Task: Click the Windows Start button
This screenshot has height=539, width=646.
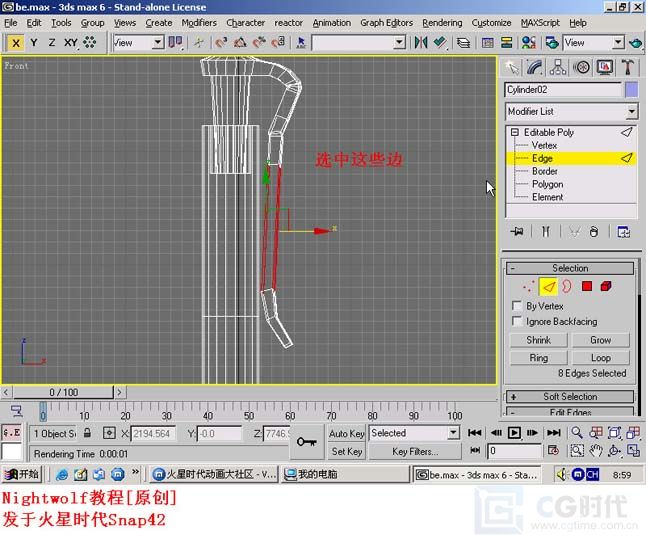Action: (x=21, y=474)
